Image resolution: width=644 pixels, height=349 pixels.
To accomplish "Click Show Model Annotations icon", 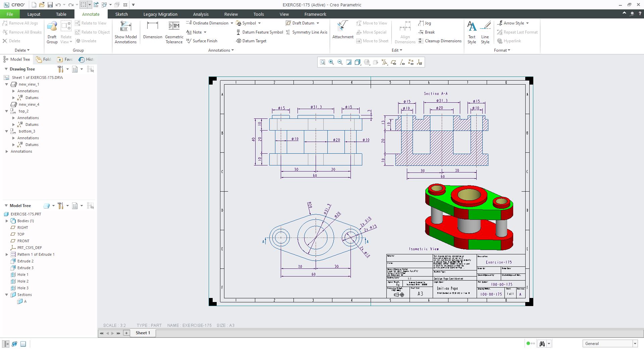I will click(x=126, y=32).
